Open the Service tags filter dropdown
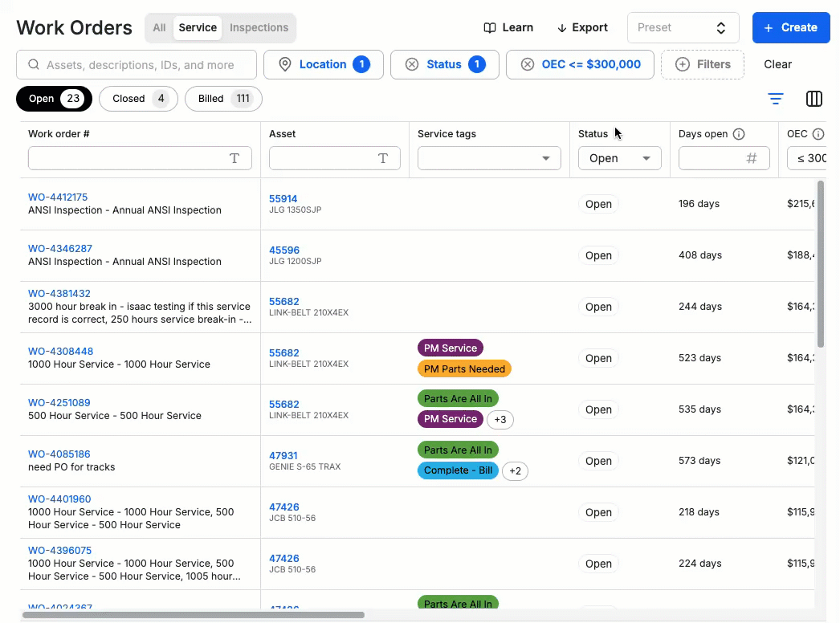840x623 pixels. 489,158
